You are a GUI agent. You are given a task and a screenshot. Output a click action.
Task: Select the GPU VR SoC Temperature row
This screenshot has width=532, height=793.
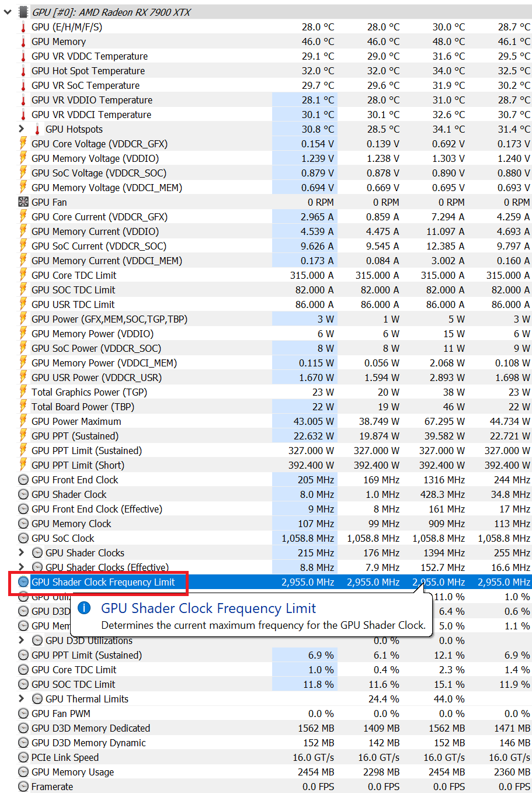[274, 85]
